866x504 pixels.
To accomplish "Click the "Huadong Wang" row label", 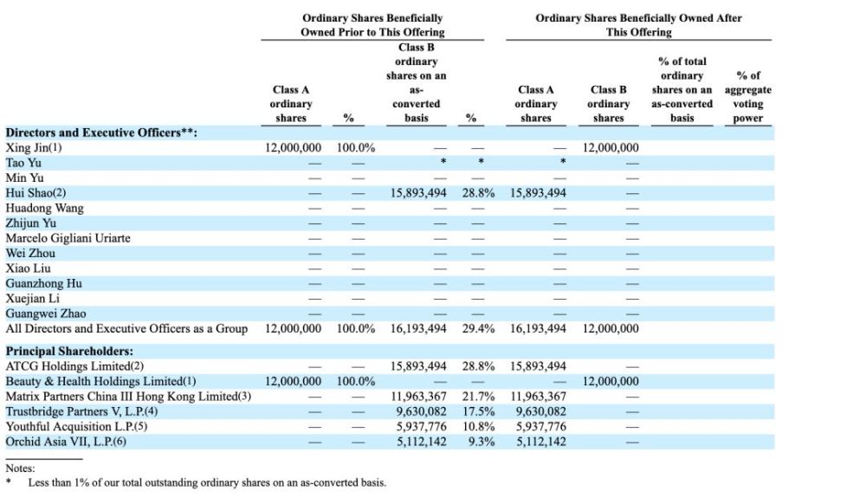I will (45, 208).
